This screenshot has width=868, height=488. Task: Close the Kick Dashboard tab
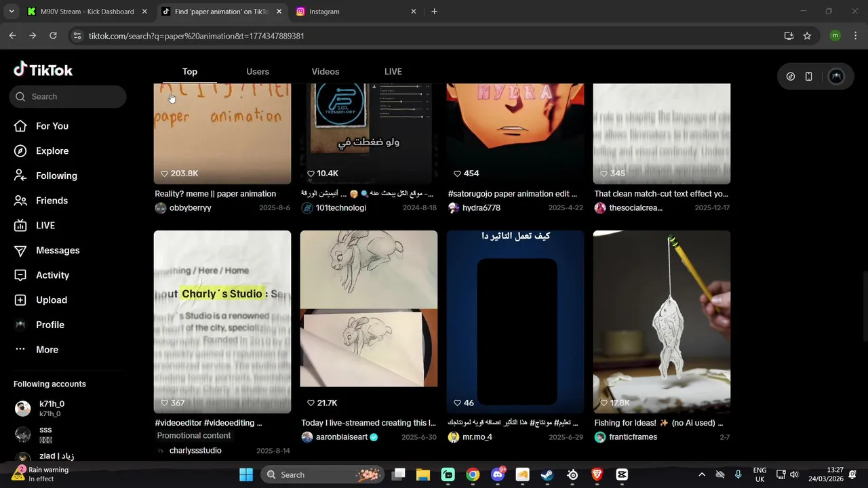[x=144, y=12]
